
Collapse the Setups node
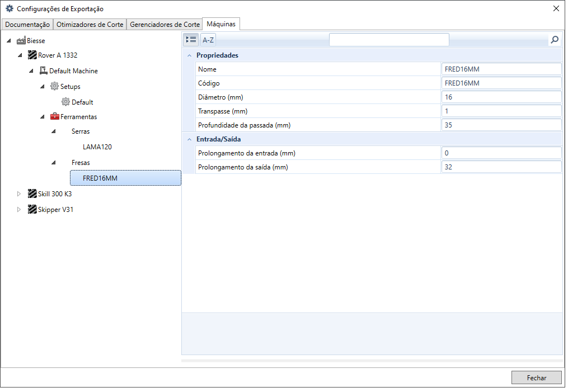click(43, 87)
